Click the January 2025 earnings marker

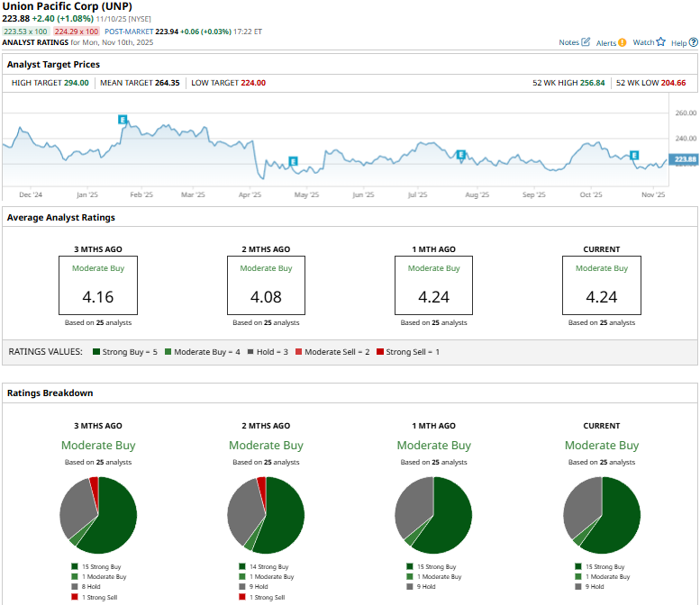click(123, 119)
